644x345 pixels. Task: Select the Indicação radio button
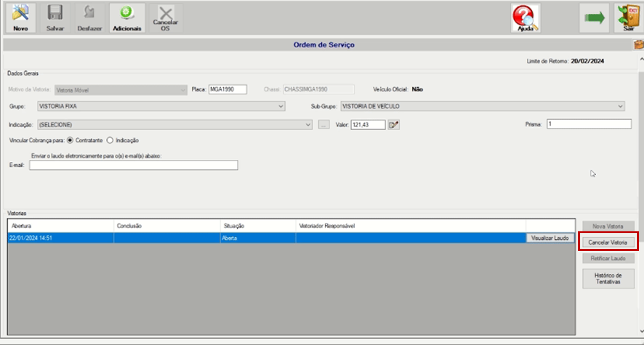[x=110, y=140]
